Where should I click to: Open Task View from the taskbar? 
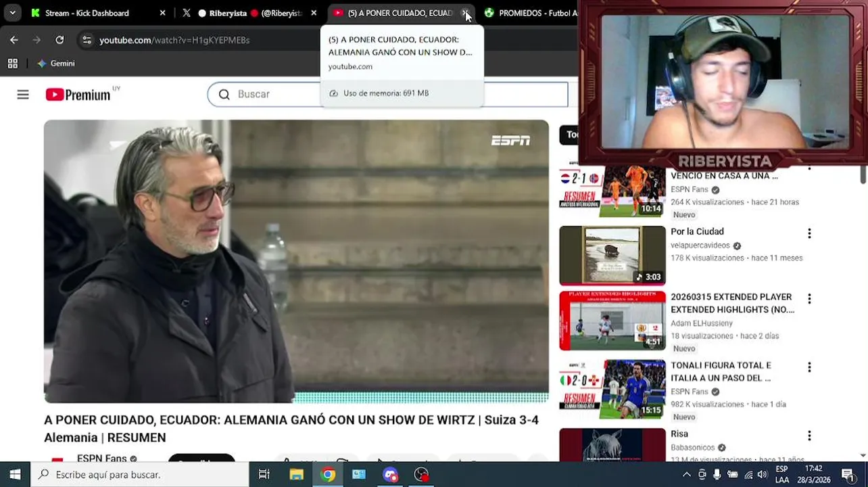point(264,474)
